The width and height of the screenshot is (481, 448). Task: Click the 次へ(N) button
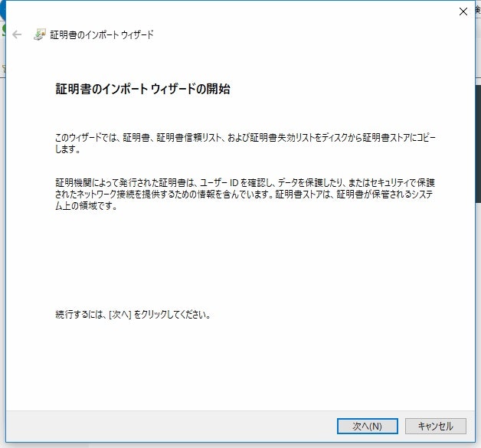[367, 426]
